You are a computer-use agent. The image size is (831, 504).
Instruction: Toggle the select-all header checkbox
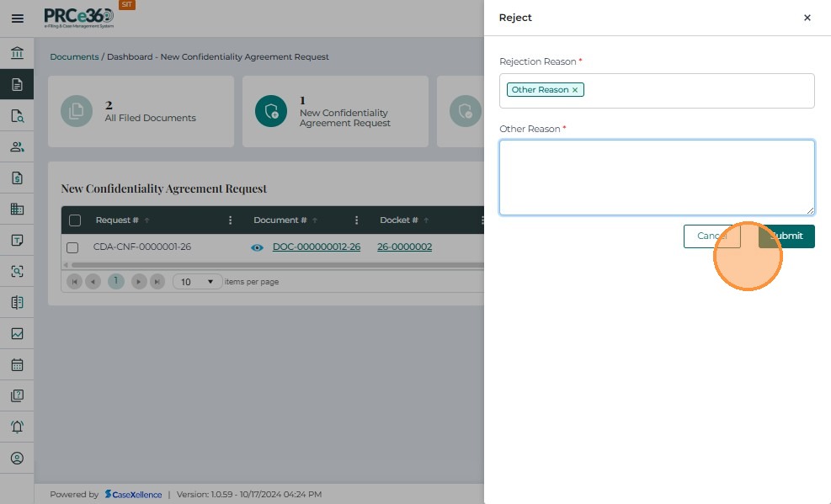pos(75,220)
